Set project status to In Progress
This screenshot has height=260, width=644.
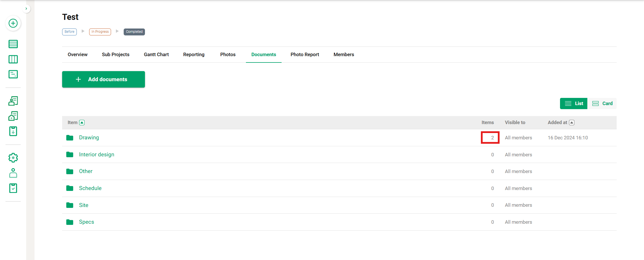pyautogui.click(x=100, y=32)
